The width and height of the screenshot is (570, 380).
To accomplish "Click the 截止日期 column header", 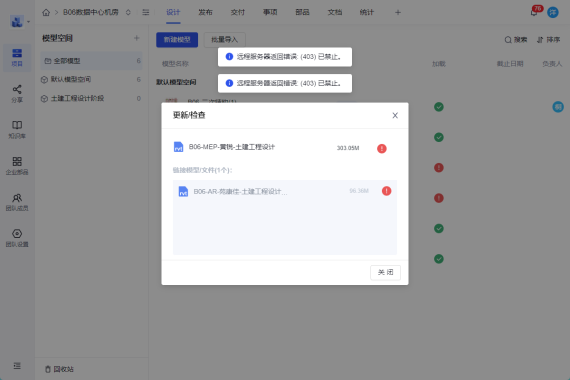I will click(510, 64).
